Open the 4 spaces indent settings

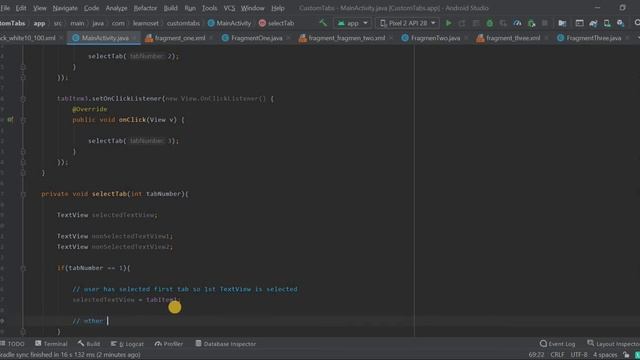(x=605, y=355)
